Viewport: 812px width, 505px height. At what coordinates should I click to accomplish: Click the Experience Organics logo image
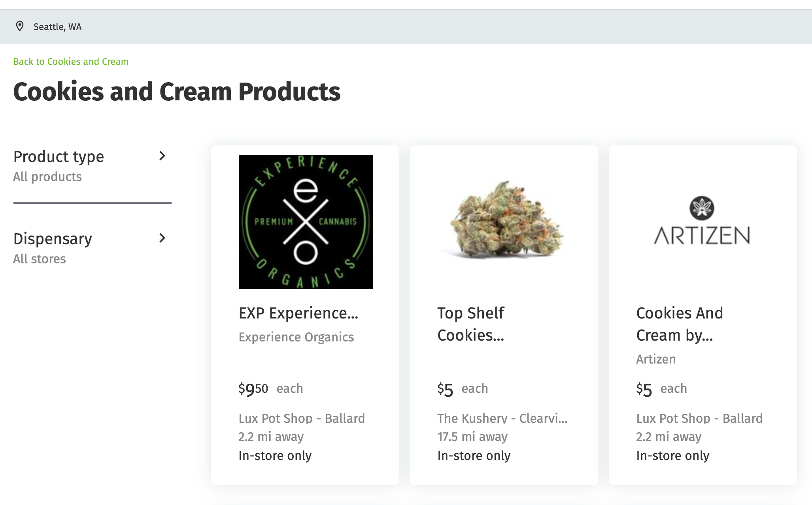pos(306,222)
